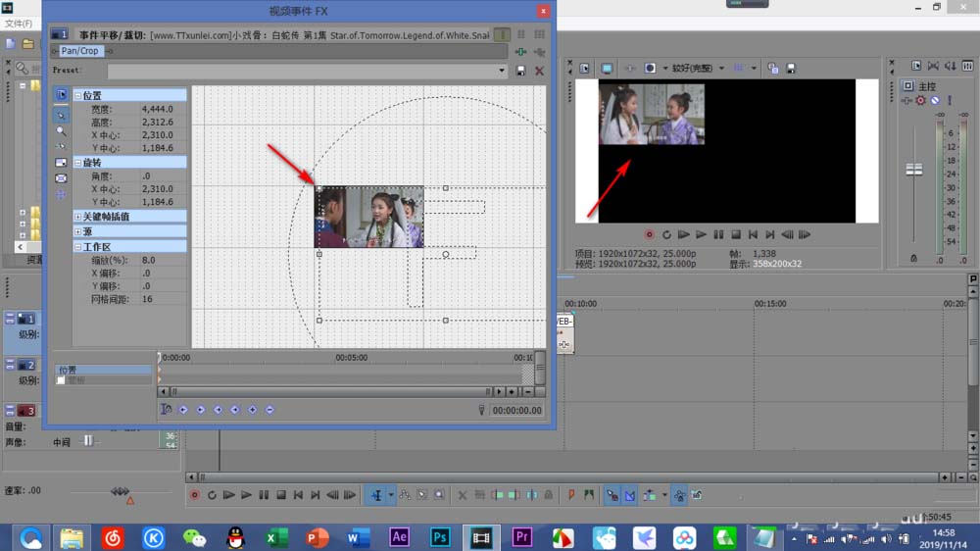Enable the mask checkbox in keyframe track list

61,380
